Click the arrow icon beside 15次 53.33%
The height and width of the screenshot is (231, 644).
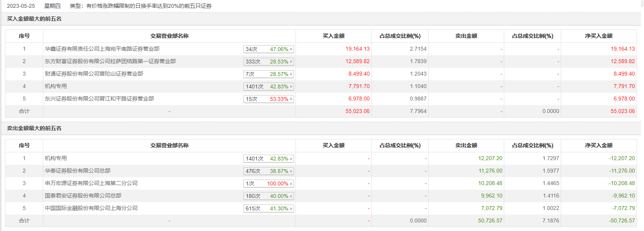point(291,99)
